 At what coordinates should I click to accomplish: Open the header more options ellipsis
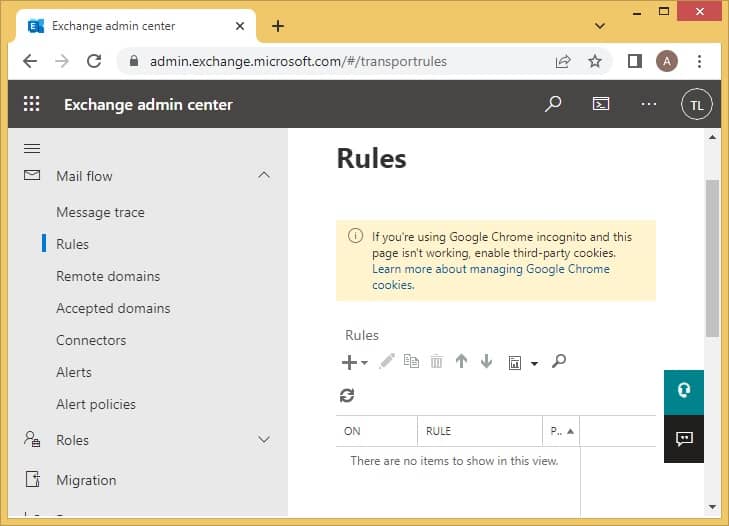point(649,104)
